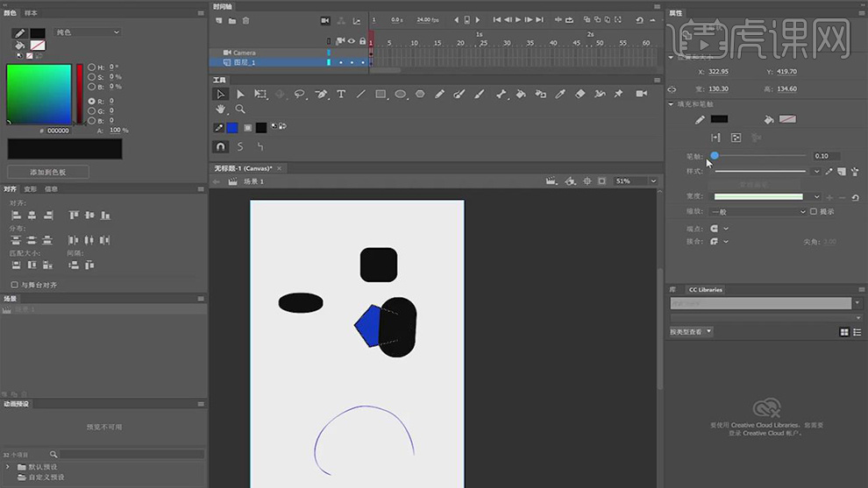Select the Lasso tool
Image resolution: width=868 pixels, height=488 pixels.
(x=300, y=94)
